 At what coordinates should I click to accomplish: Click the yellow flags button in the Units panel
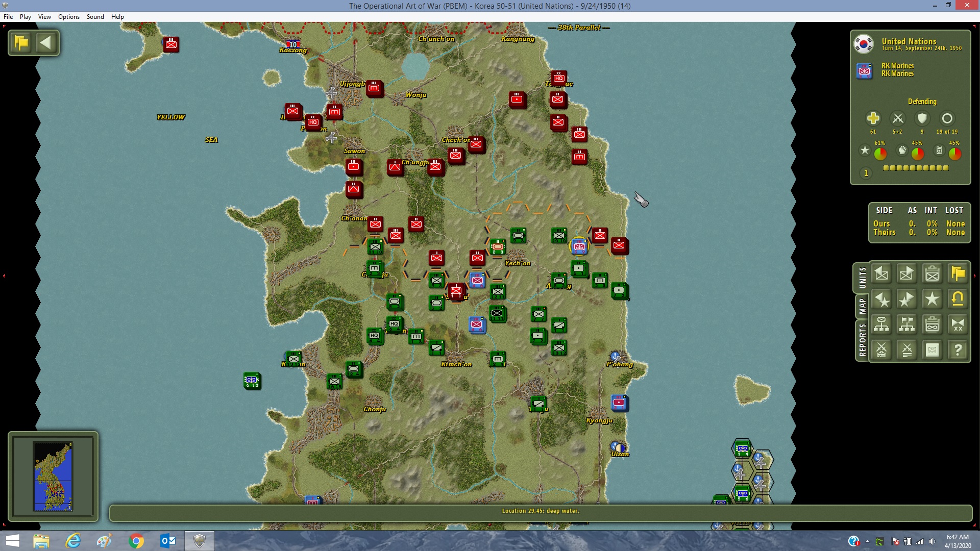pos(958,274)
